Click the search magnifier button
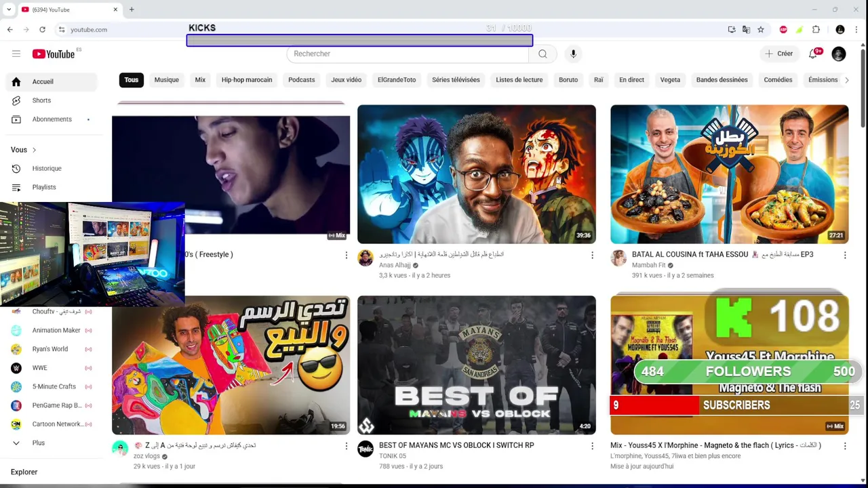The image size is (868, 488). [x=542, y=54]
